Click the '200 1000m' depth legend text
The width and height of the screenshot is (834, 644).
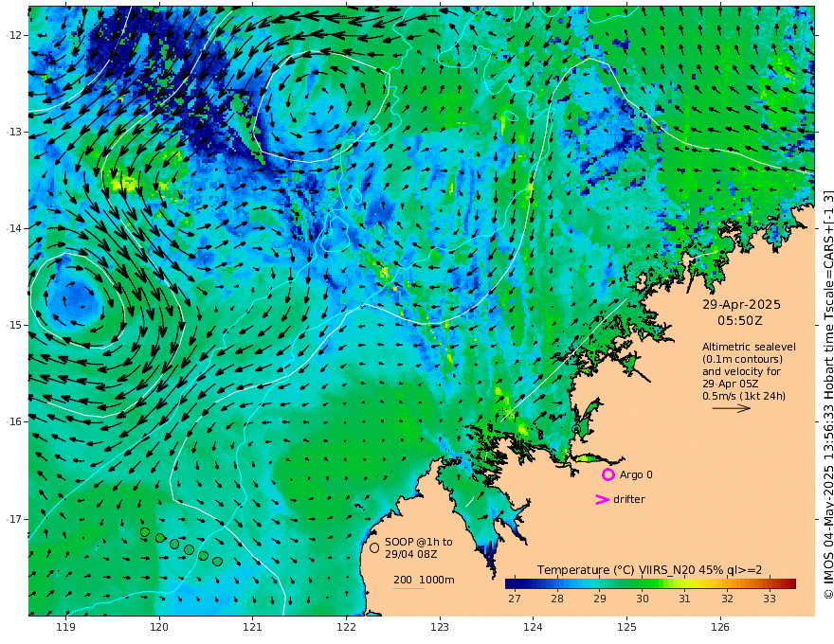pos(424,580)
